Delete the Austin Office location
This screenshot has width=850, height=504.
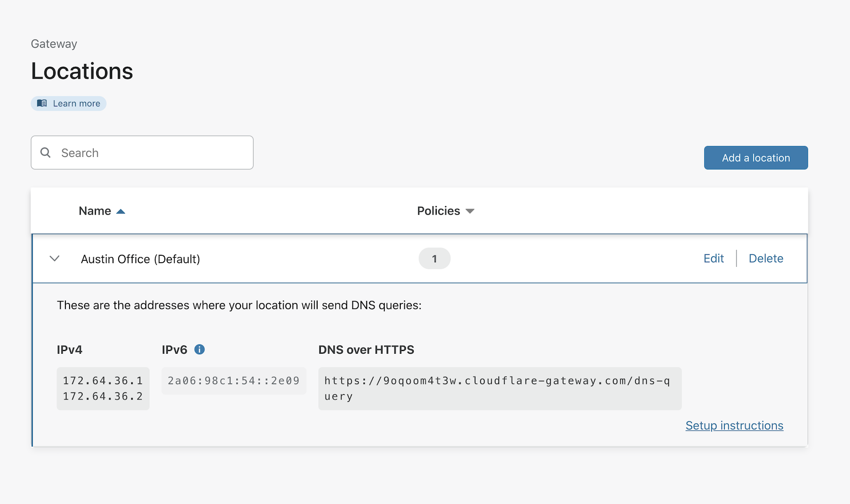[x=765, y=259]
